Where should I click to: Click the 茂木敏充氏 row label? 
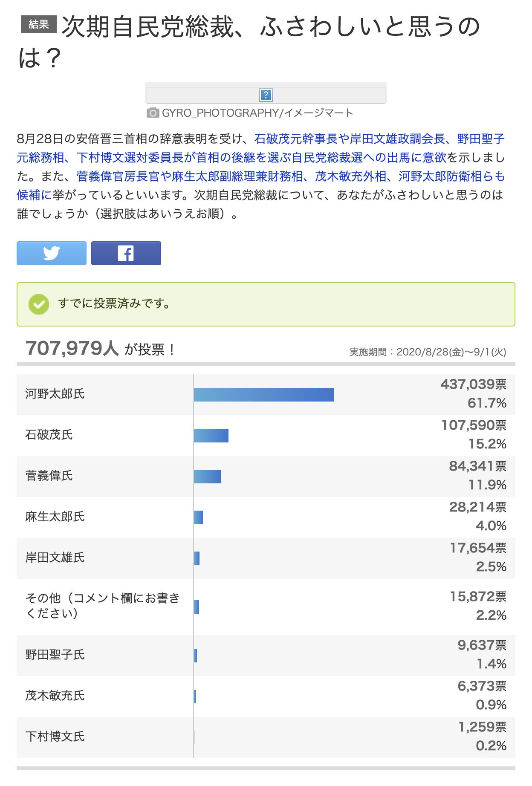pyautogui.click(x=55, y=696)
